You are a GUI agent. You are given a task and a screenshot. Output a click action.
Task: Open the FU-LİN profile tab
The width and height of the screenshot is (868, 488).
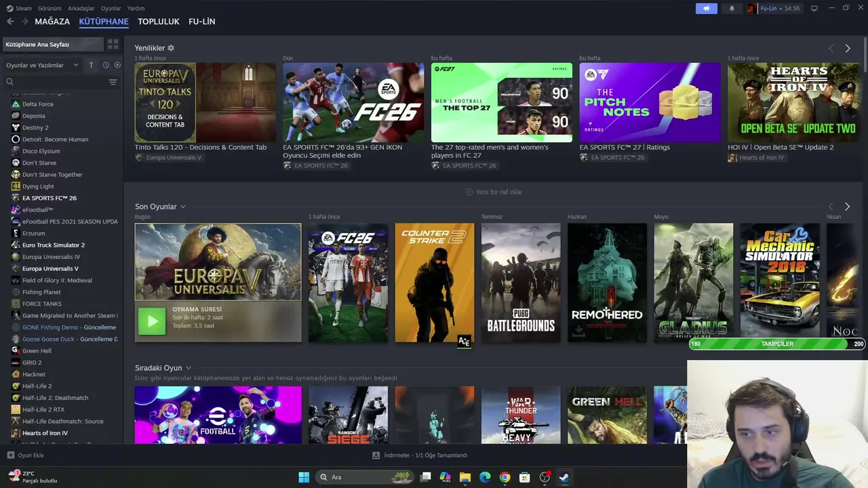click(202, 22)
